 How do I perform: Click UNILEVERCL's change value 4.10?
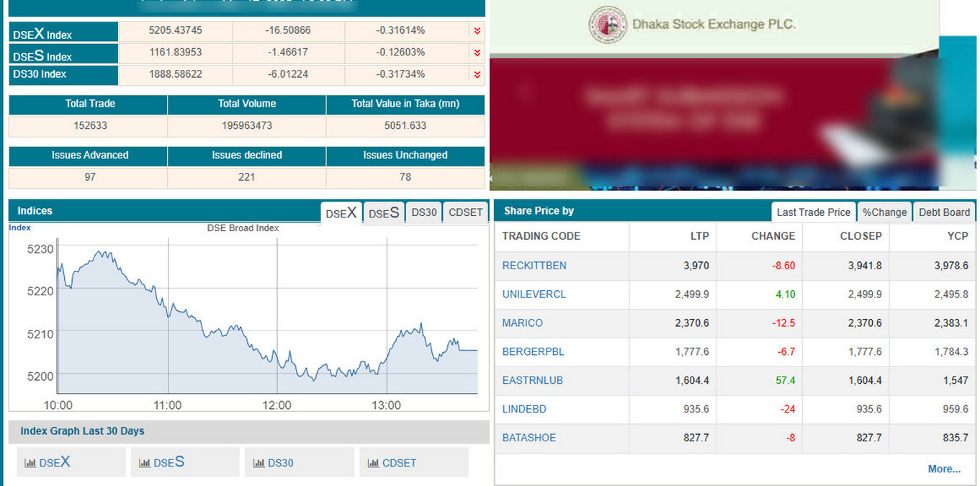[x=786, y=294]
